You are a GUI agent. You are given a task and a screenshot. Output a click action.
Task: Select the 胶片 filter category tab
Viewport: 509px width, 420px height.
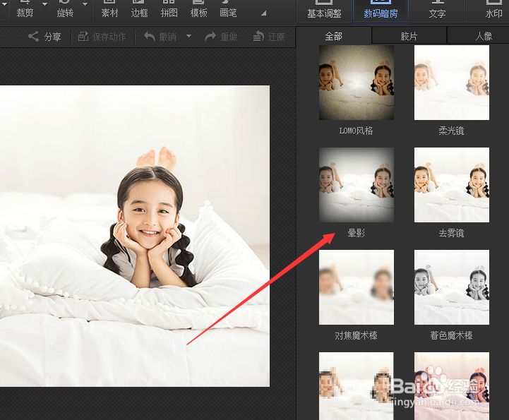pyautogui.click(x=409, y=36)
